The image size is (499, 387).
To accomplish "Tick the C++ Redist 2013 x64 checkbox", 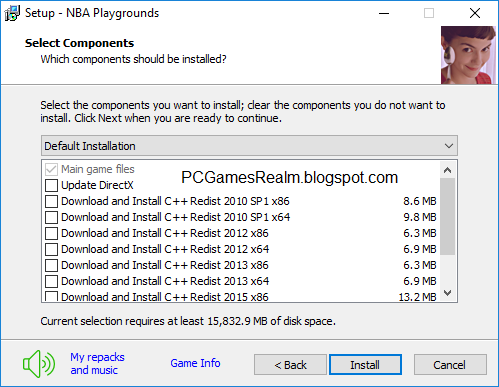I will pyautogui.click(x=51, y=281).
